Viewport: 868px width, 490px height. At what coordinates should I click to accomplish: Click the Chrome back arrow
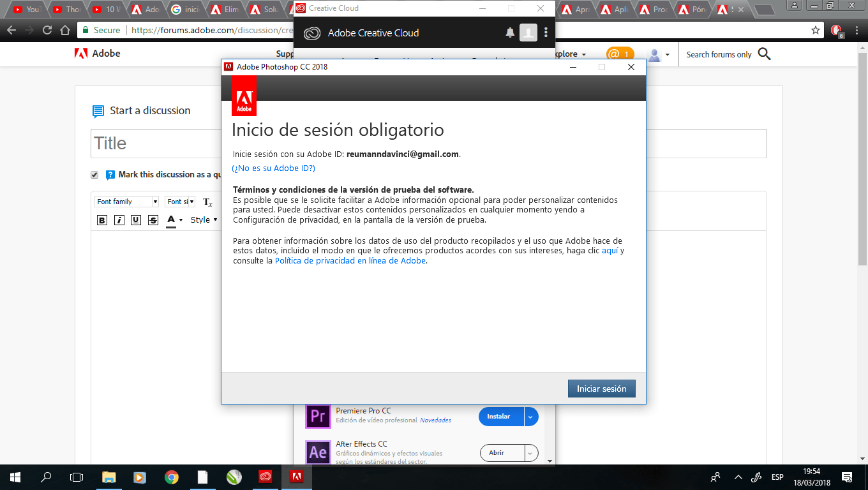point(11,30)
